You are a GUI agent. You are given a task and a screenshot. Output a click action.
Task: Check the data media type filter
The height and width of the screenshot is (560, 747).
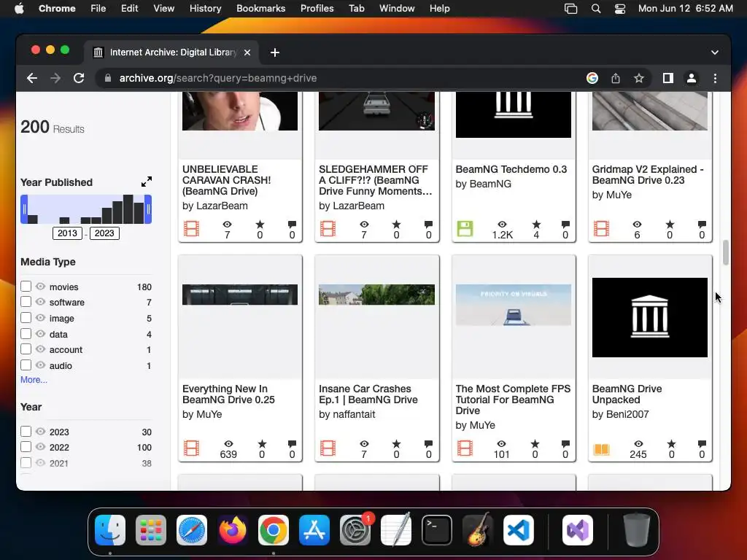click(26, 334)
